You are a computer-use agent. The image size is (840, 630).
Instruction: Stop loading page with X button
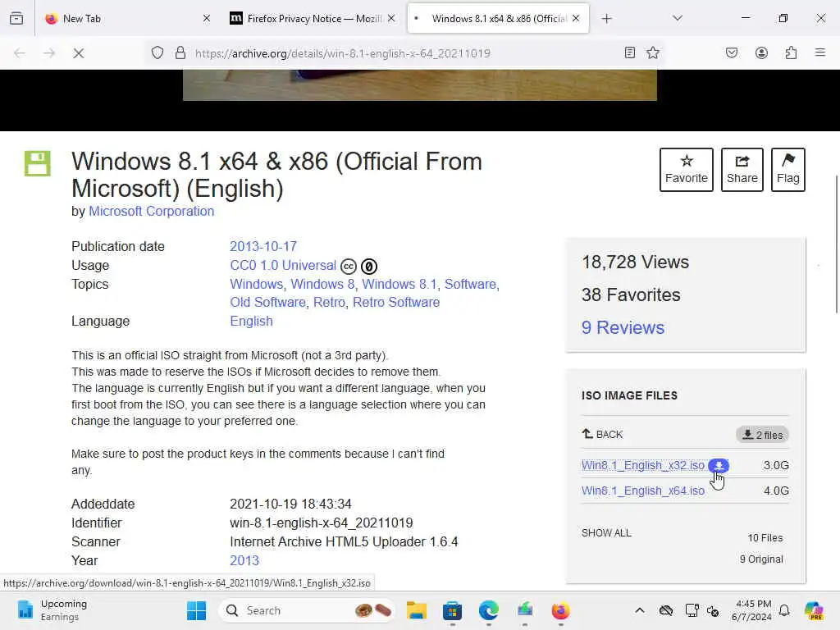pos(78,53)
